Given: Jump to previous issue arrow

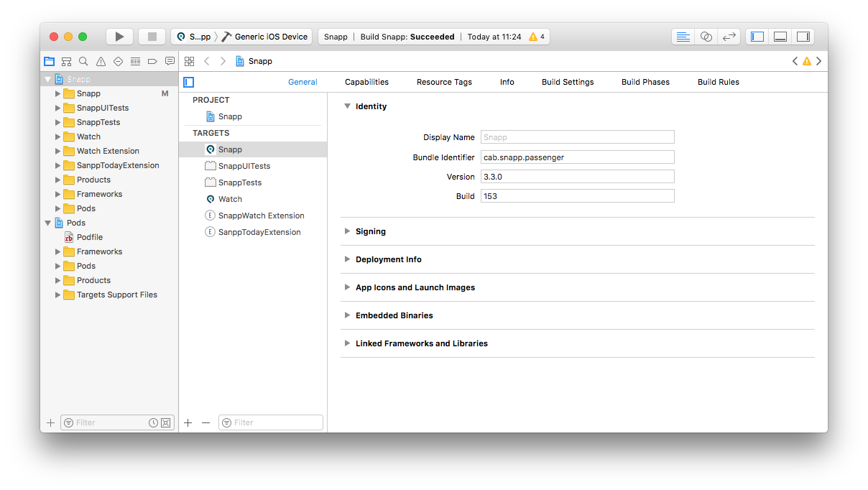Looking at the screenshot, I should [x=795, y=61].
